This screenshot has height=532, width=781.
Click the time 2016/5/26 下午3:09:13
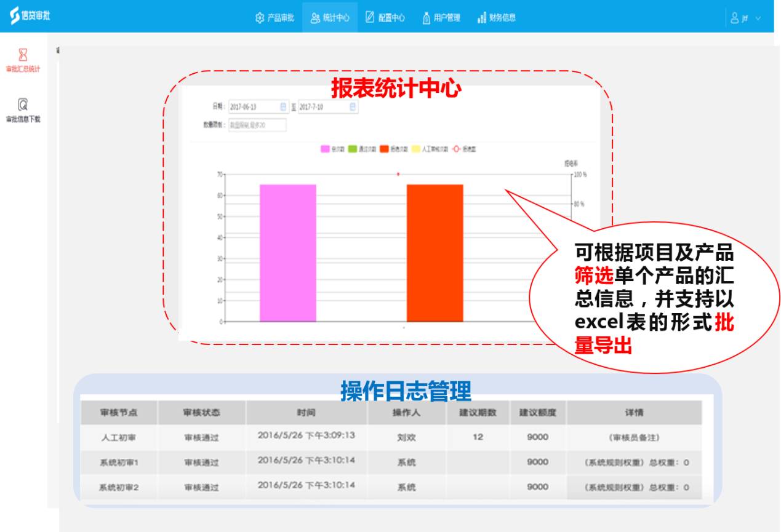pyautogui.click(x=306, y=435)
